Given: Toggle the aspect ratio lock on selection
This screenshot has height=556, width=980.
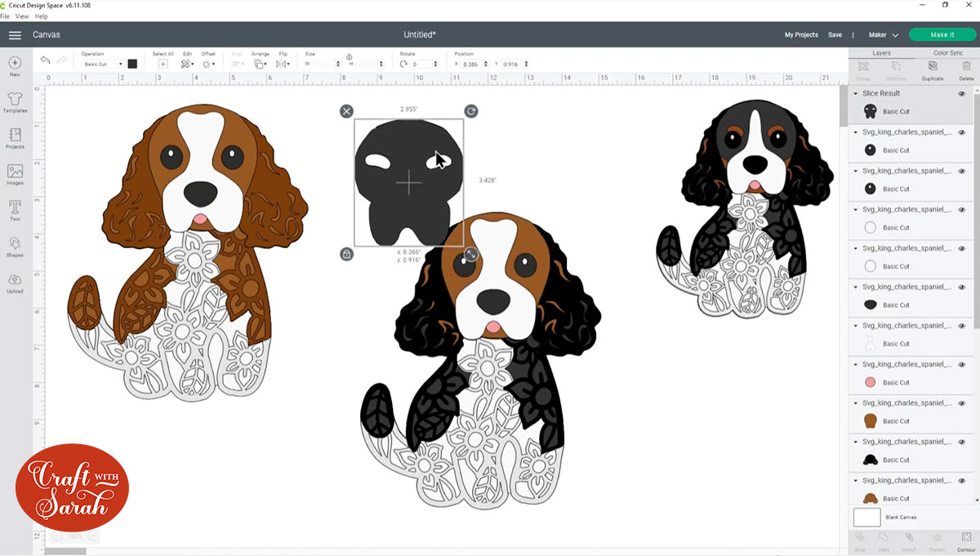Looking at the screenshot, I should (346, 255).
